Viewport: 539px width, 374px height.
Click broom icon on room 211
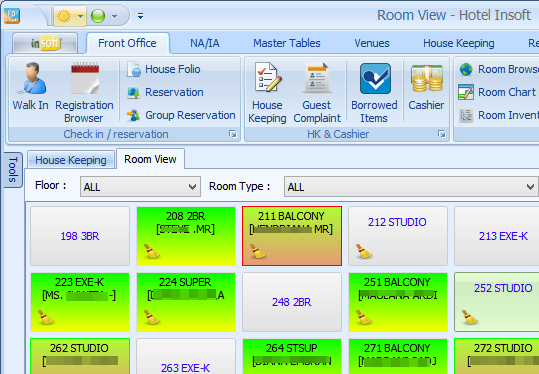(x=257, y=252)
